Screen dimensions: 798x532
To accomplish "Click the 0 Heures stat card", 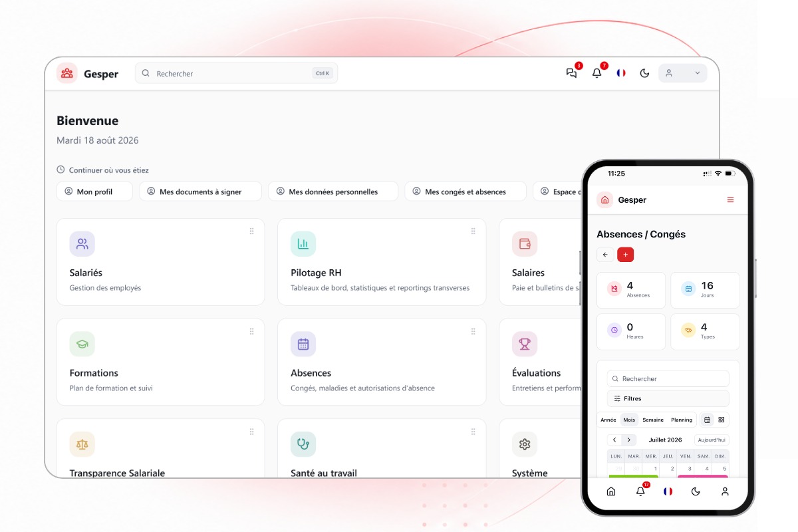I will click(631, 331).
